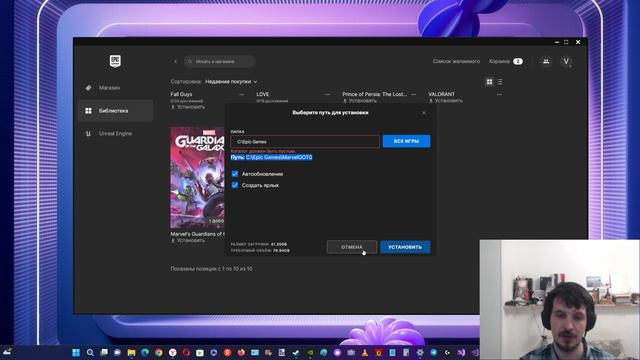Screen dimensions: 640x360
Task: Open Task View on the taskbar
Action: click(x=104, y=352)
